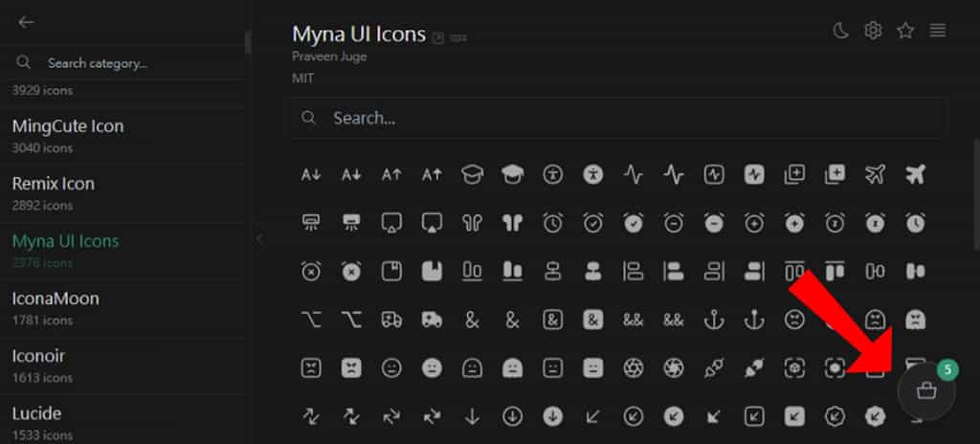This screenshot has width=980, height=444.
Task: Select the solid accessibility circle icon
Action: click(x=593, y=174)
